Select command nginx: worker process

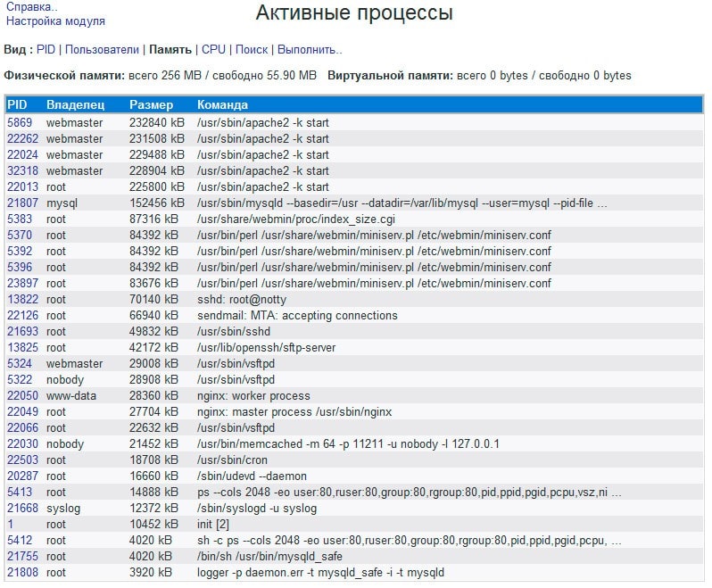coord(253,395)
